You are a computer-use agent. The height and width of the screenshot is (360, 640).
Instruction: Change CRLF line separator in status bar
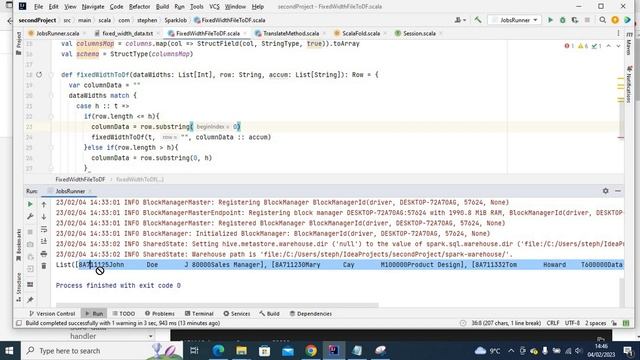(553, 323)
